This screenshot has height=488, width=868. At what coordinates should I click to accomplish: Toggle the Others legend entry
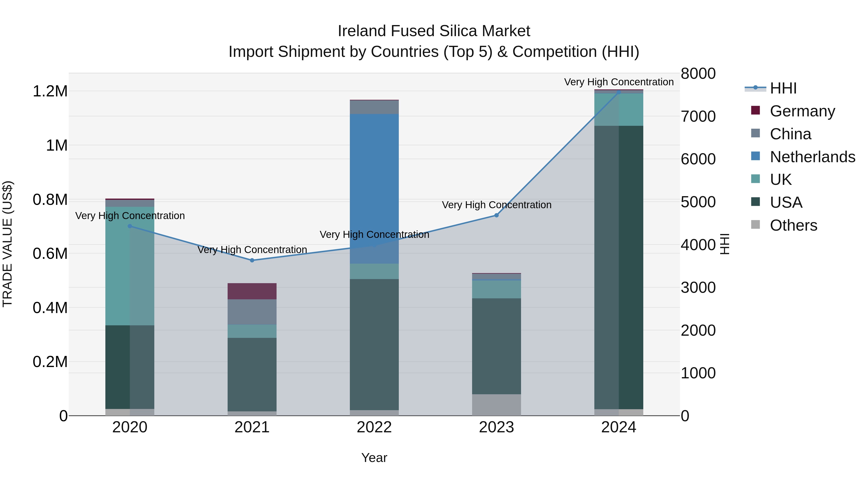784,225
